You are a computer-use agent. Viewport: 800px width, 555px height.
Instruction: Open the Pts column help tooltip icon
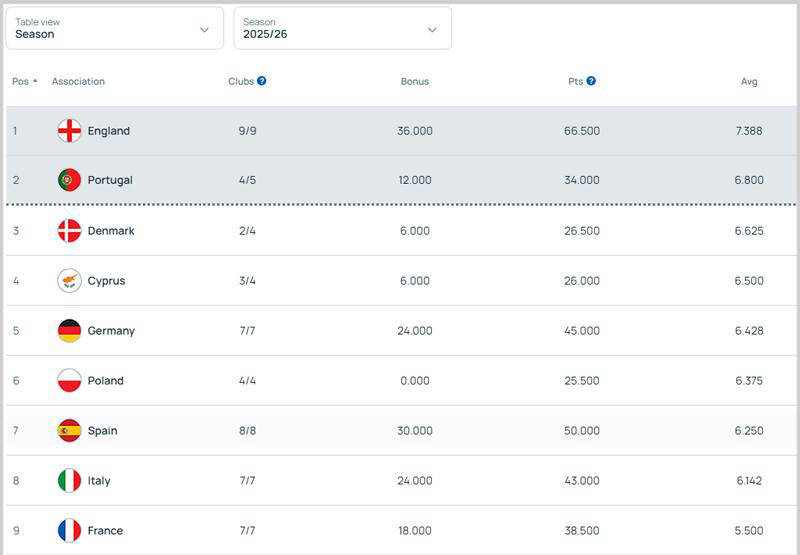point(591,81)
